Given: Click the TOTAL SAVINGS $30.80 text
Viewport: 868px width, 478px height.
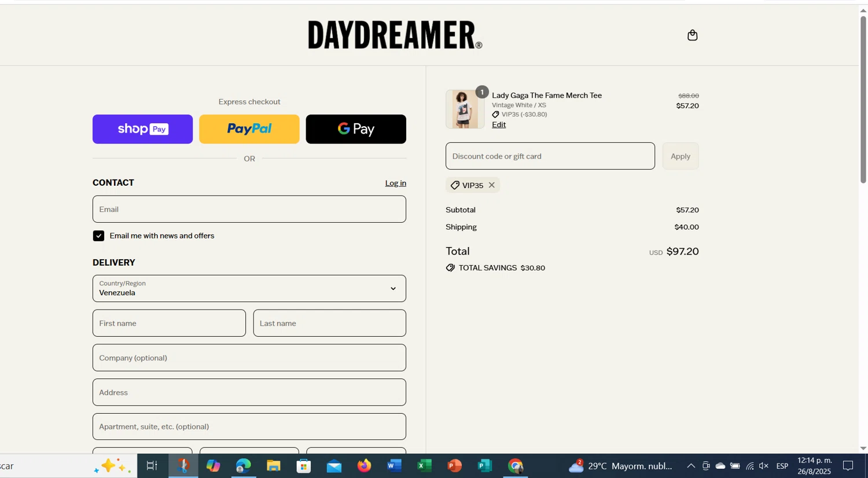Looking at the screenshot, I should pos(502,268).
